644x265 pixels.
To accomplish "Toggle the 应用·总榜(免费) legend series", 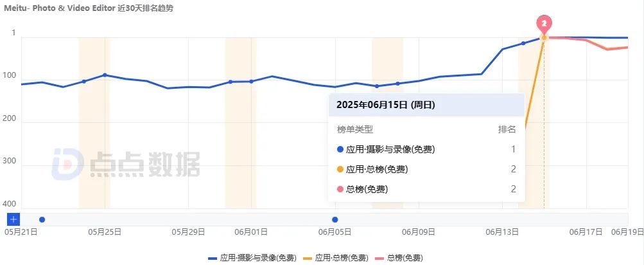I will [x=336, y=259].
